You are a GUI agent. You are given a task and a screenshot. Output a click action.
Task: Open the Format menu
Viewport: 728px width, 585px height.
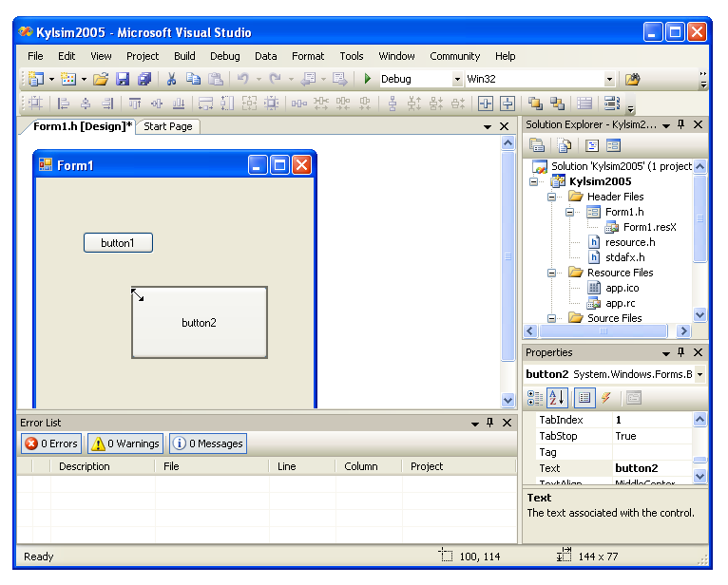[308, 56]
